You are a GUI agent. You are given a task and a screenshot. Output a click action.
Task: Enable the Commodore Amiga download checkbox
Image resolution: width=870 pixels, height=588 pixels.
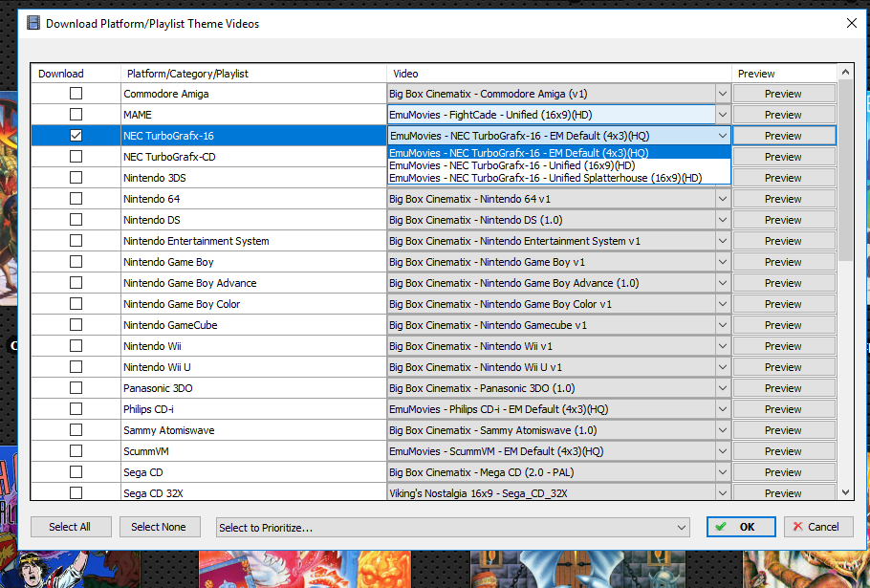point(76,94)
